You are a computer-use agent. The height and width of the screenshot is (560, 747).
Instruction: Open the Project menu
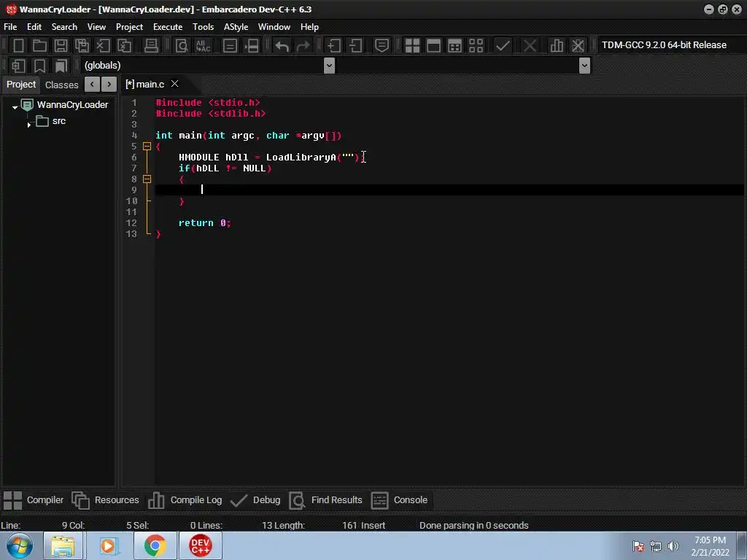(x=130, y=27)
